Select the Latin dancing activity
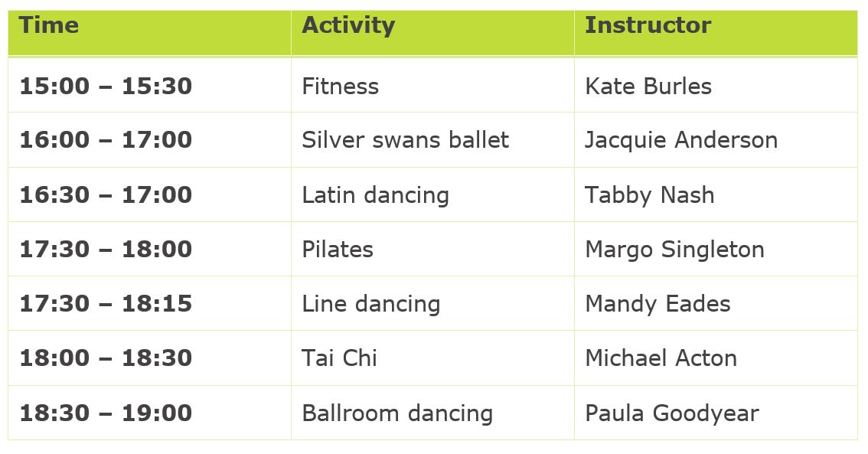Image resolution: width=868 pixels, height=454 pixels. click(x=375, y=195)
